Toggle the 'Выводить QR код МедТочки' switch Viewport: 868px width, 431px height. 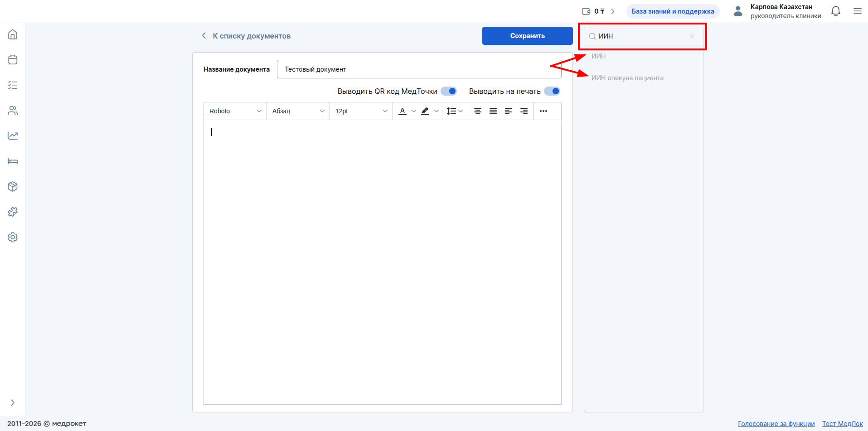(x=449, y=91)
